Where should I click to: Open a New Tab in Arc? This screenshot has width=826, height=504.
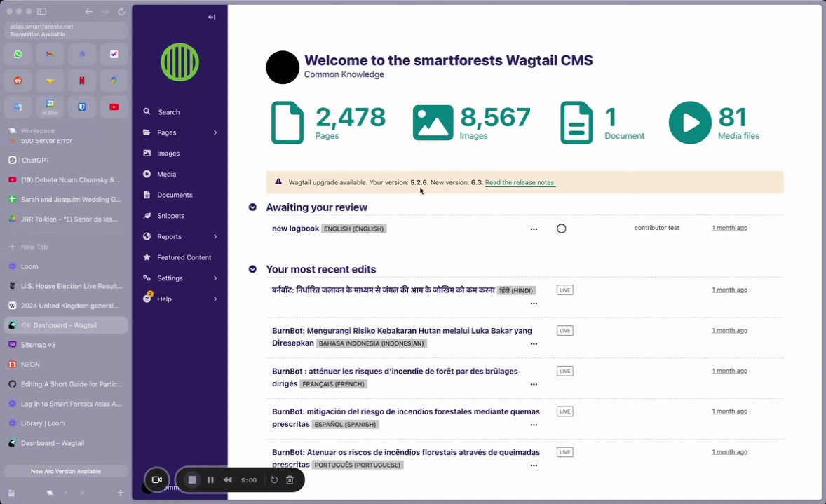click(x=66, y=247)
